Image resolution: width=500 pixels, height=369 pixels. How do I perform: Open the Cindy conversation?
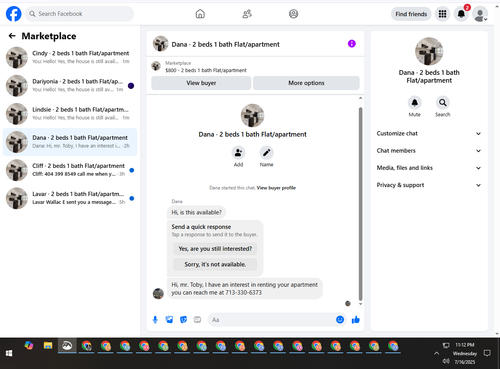pyautogui.click(x=70, y=57)
